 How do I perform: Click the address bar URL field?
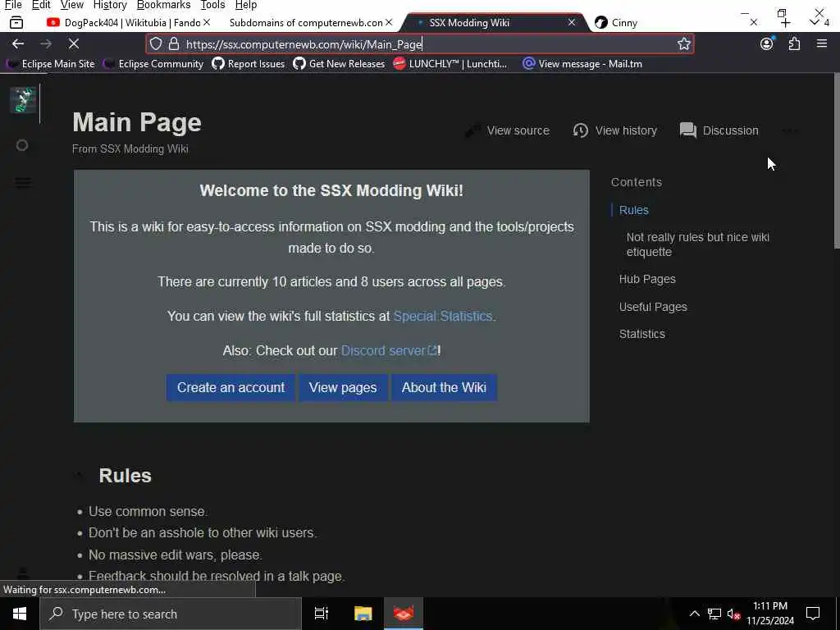(420, 44)
